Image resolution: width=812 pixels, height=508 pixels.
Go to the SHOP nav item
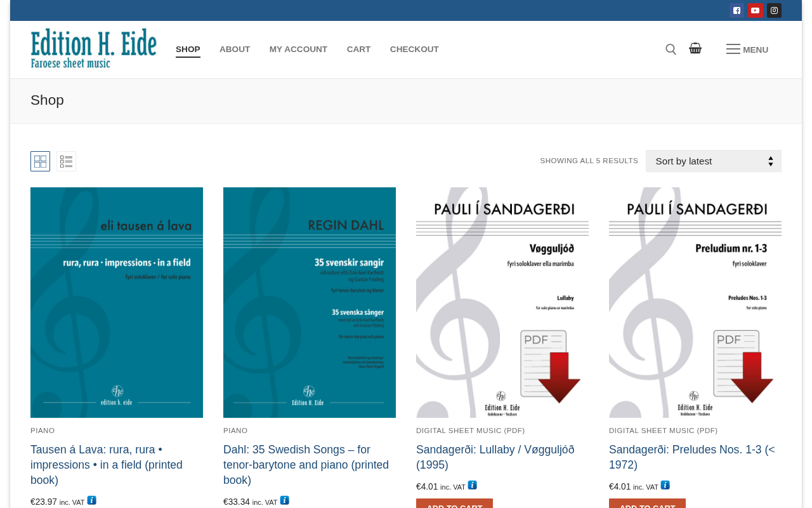coord(188,50)
